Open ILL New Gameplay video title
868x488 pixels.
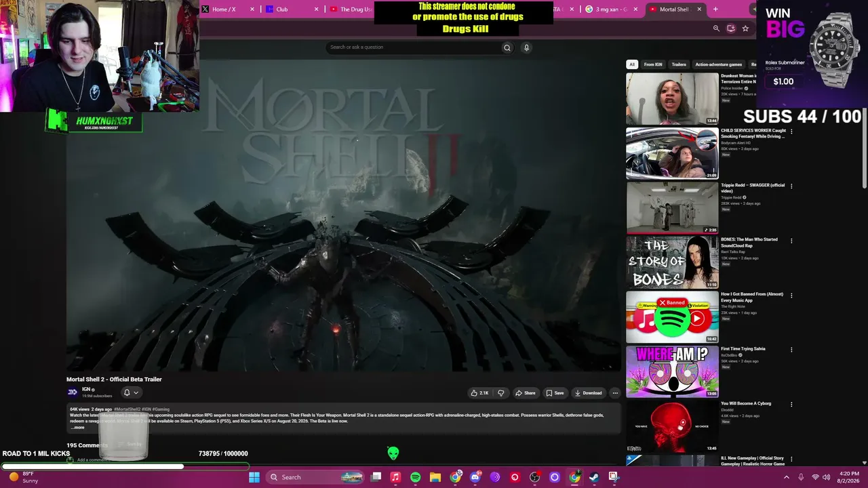click(753, 461)
